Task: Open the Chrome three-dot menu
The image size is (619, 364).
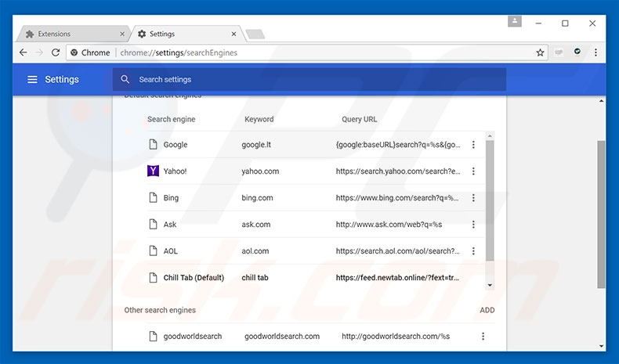Action: click(x=595, y=52)
